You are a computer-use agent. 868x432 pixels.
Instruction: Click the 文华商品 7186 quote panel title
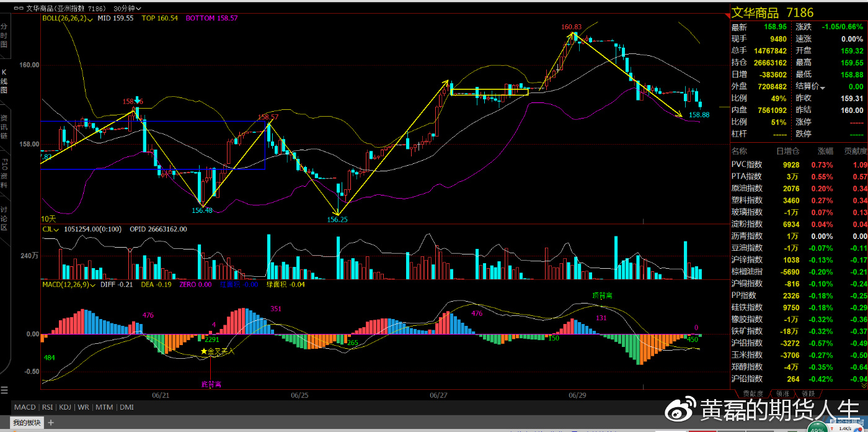point(773,12)
